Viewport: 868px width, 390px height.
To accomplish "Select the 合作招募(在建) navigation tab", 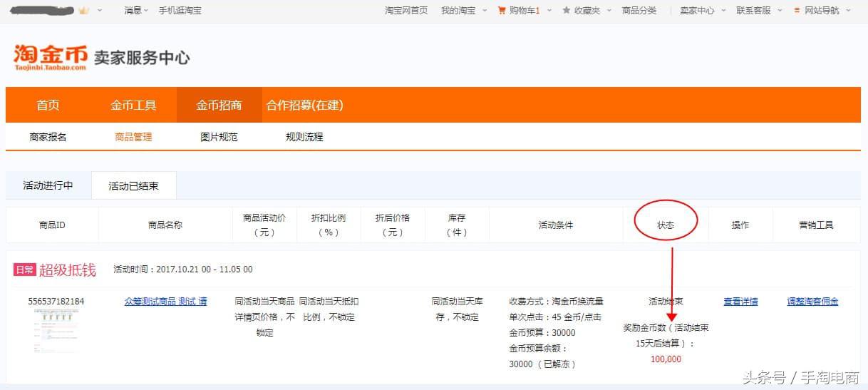I will [x=304, y=105].
